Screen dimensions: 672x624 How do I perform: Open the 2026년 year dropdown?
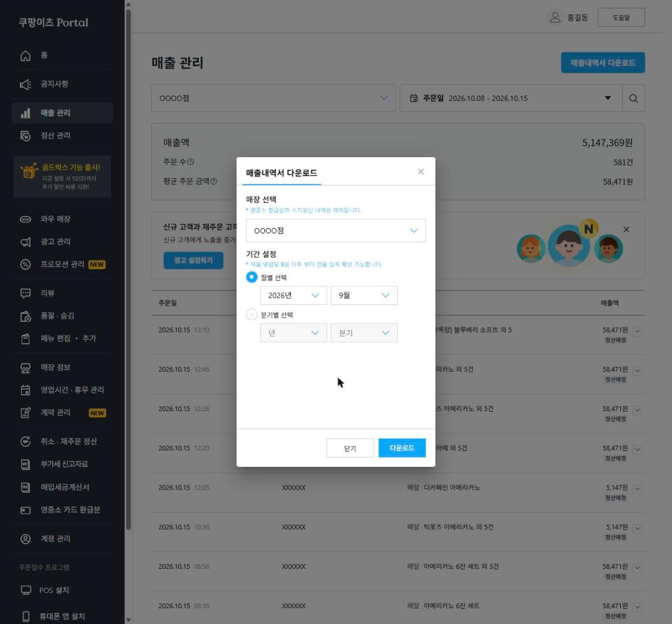tap(294, 296)
